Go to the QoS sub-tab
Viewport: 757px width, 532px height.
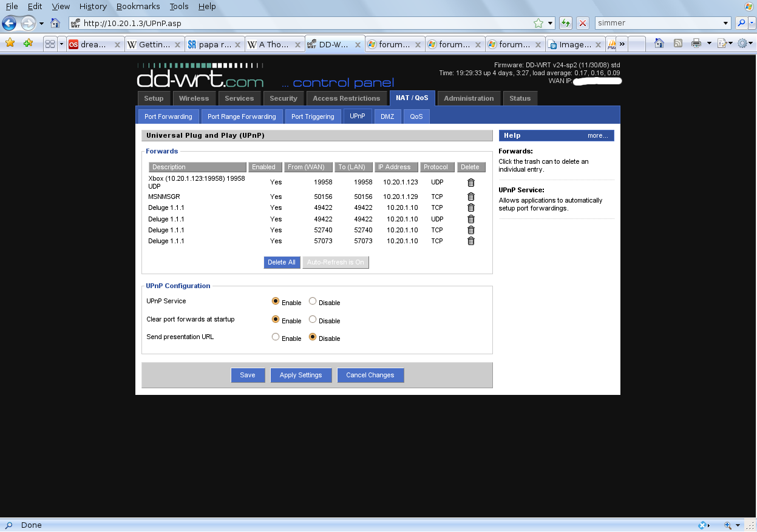point(416,116)
